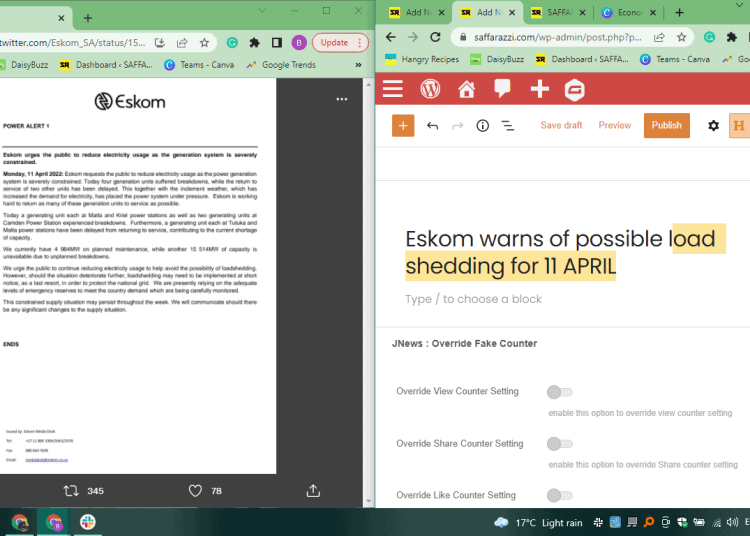This screenshot has height=536, width=750.
Task: Click the hexagon G icon in the admin bar
Action: (574, 89)
